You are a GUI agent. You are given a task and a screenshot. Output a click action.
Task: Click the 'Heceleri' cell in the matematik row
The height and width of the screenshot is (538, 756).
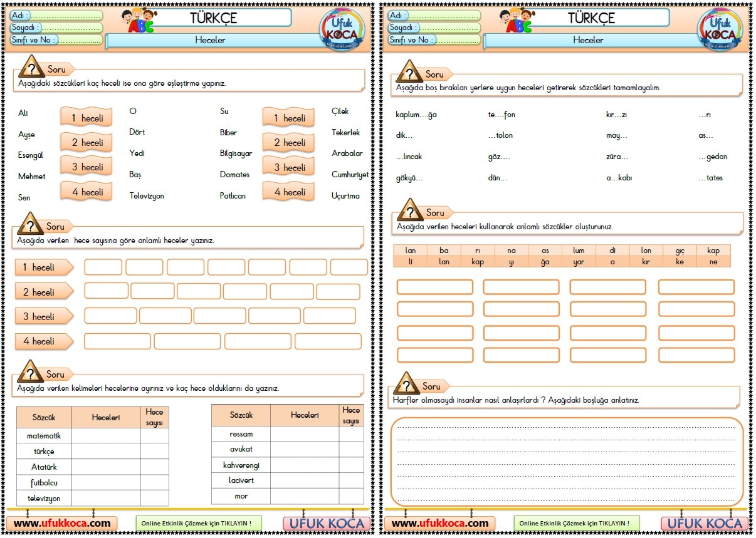[106, 435]
